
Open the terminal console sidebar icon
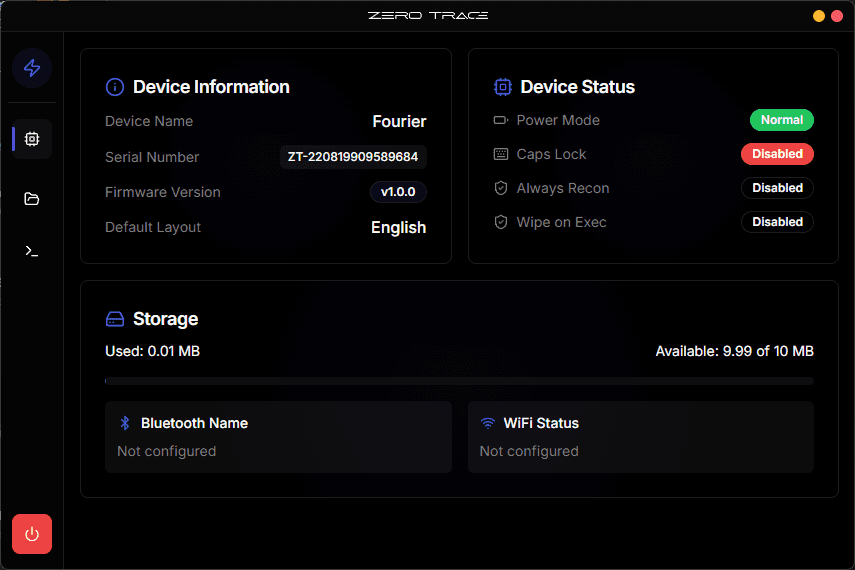tap(32, 251)
